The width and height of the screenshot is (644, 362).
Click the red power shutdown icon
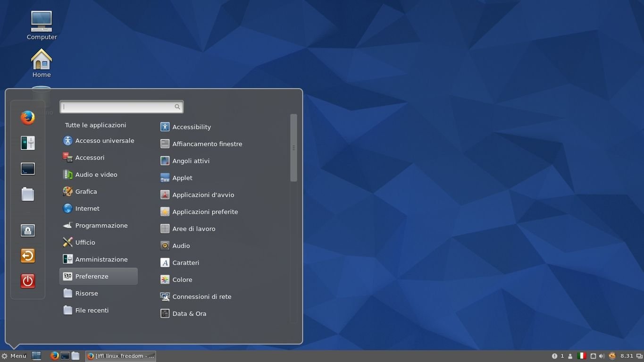28,281
